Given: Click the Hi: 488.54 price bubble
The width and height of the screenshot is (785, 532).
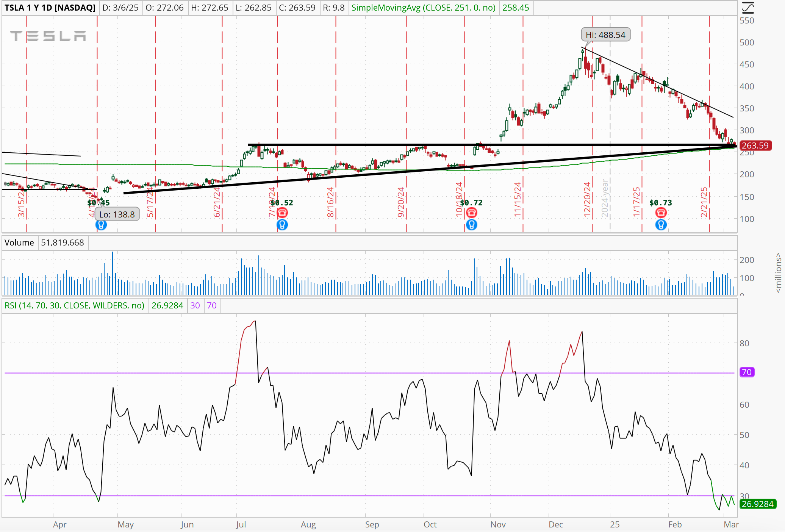Looking at the screenshot, I should click(605, 35).
